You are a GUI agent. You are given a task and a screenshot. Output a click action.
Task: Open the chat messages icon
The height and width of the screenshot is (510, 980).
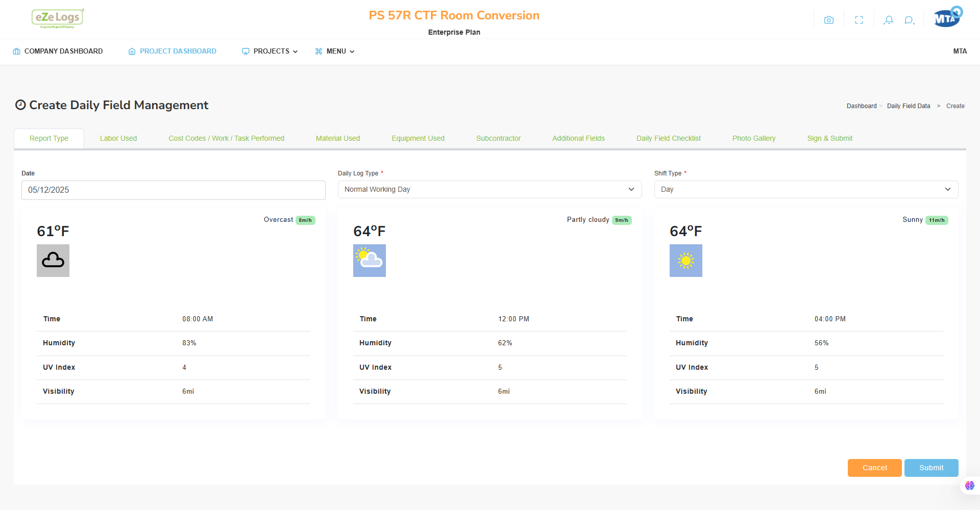[909, 20]
